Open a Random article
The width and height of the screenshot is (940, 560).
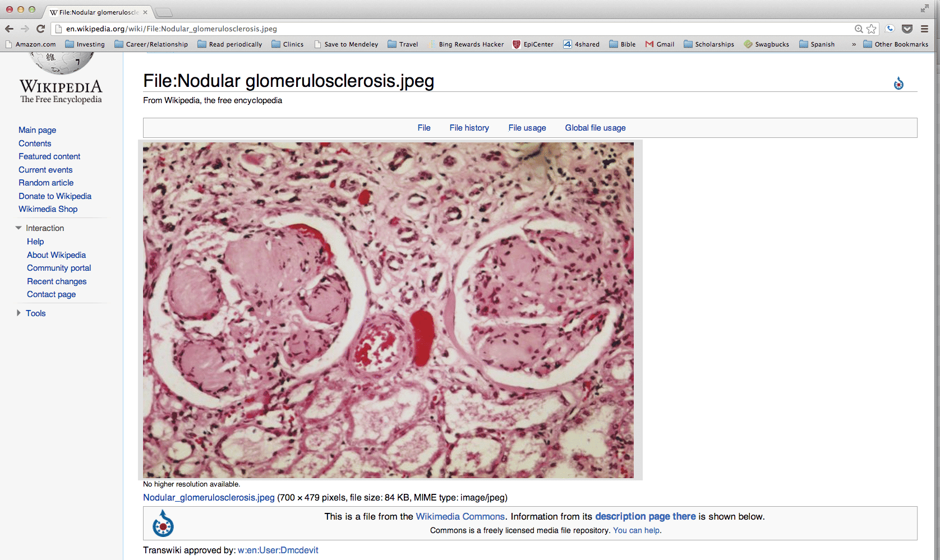(x=46, y=183)
